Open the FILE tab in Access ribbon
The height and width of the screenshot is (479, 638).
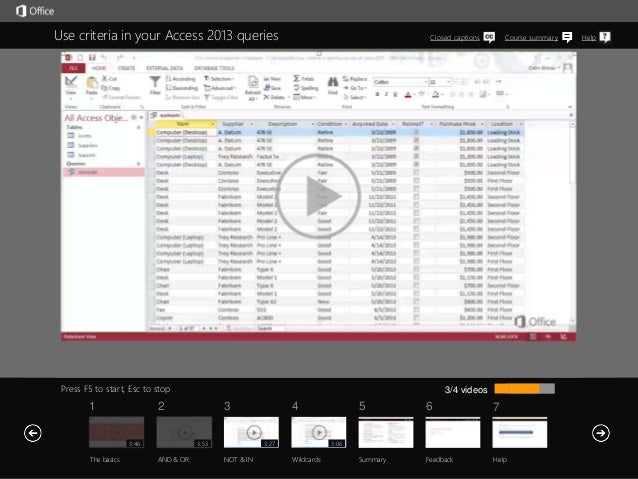tap(74, 67)
